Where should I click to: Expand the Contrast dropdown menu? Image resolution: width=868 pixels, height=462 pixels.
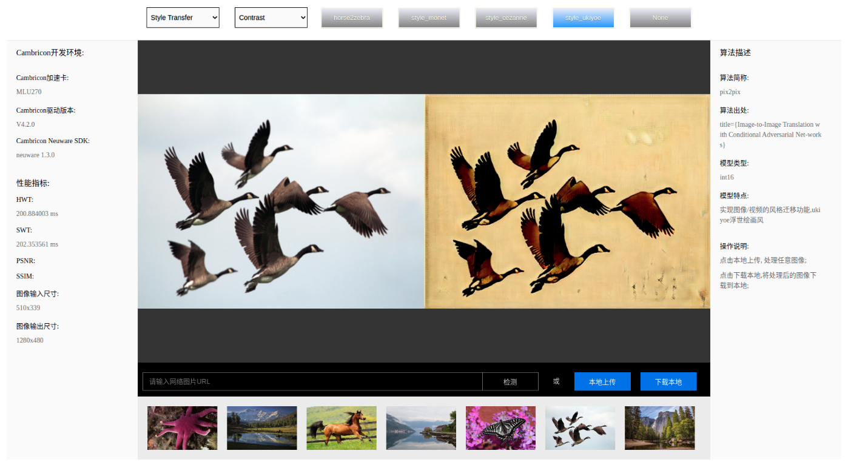pos(271,18)
